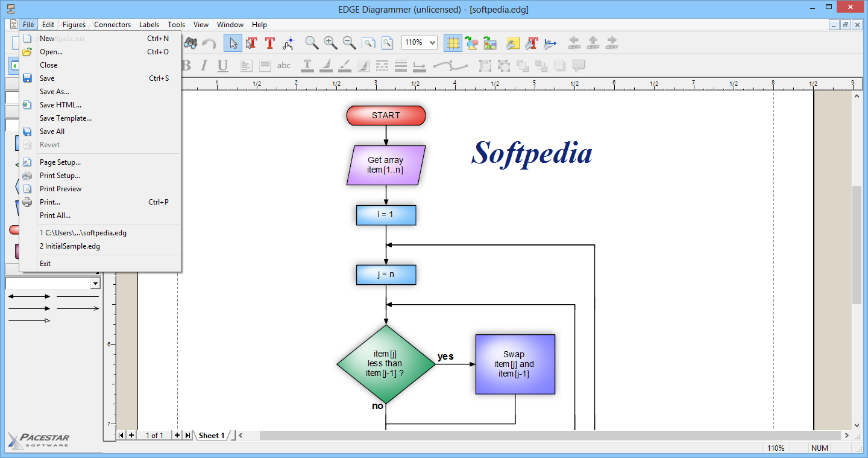
Task: Open the Labels menu
Action: pyautogui.click(x=149, y=25)
